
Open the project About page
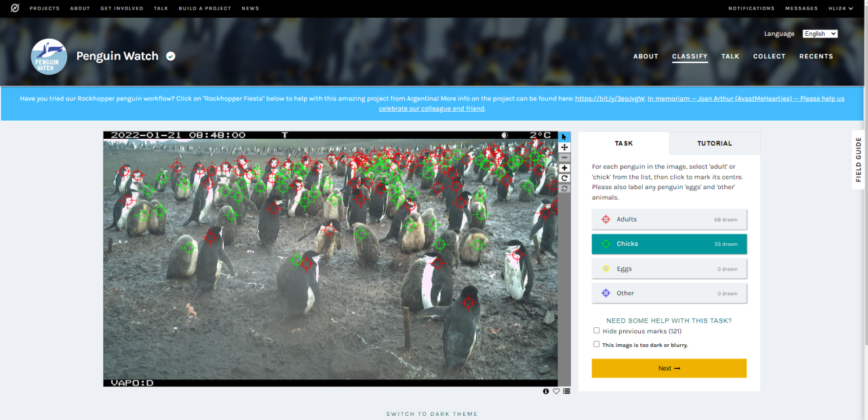[x=646, y=56]
